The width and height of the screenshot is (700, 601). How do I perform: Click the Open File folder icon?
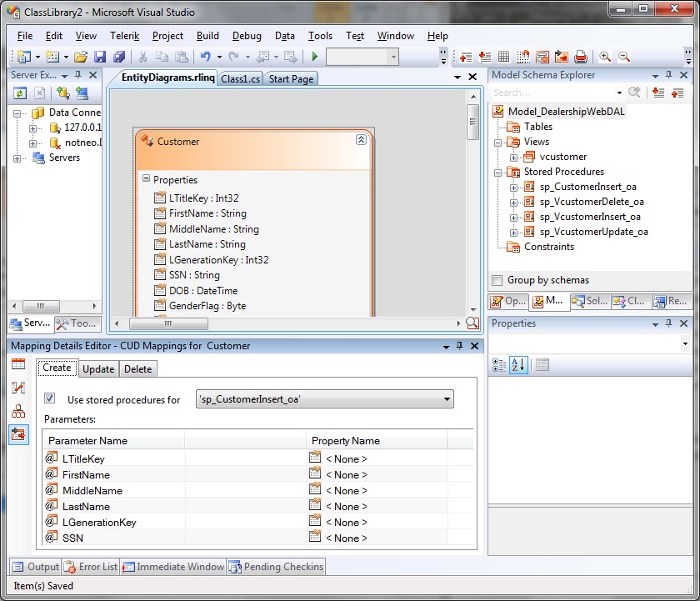coord(81,57)
